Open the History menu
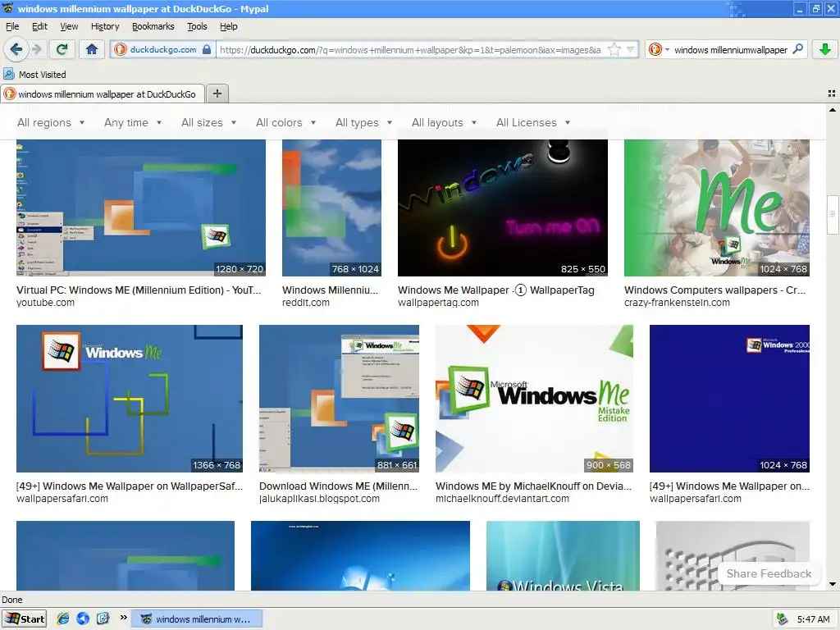The image size is (840, 630). coord(105,26)
